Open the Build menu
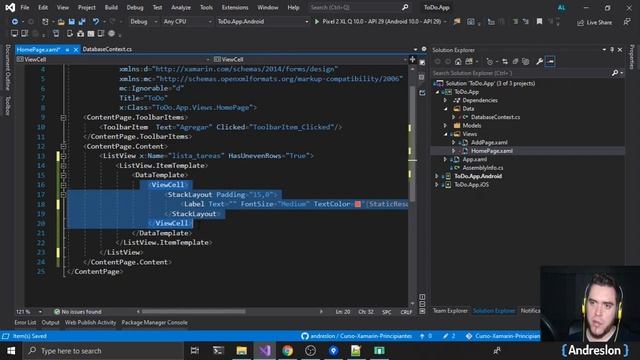The image size is (640, 360). pyautogui.click(x=111, y=7)
